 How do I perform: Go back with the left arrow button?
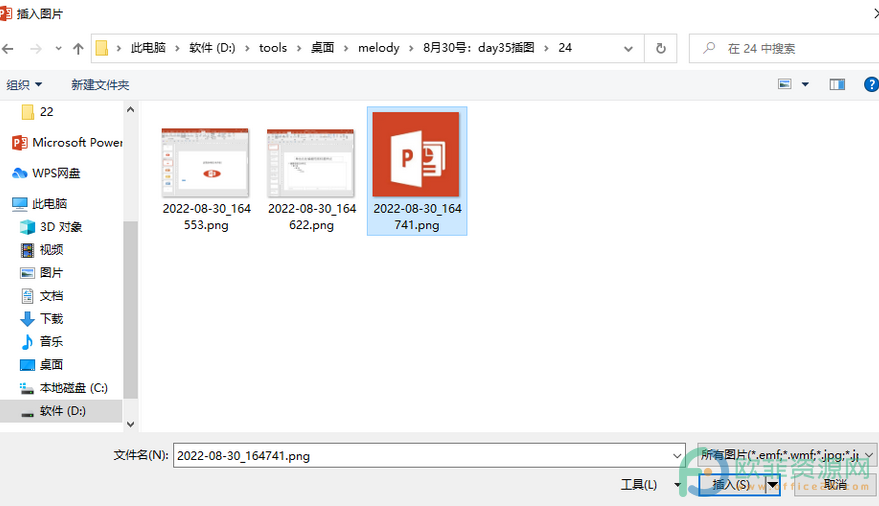[x=8, y=49]
